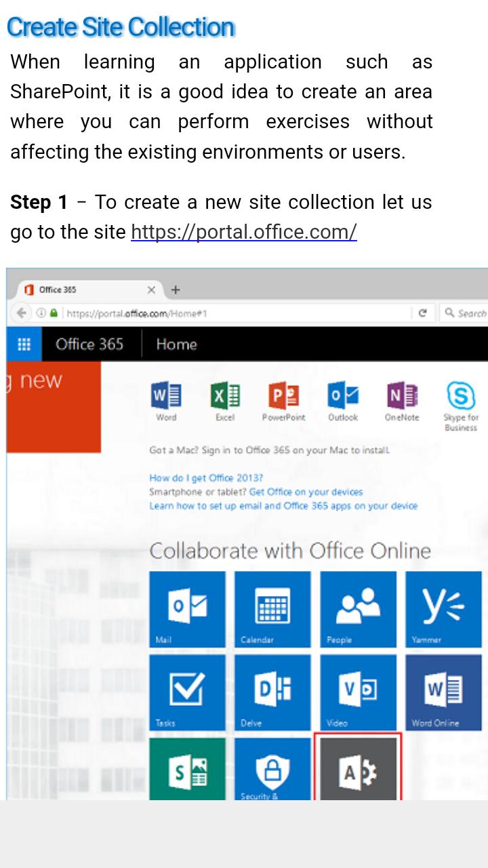This screenshot has height=868, width=488.
Task: Open the Admin tile
Action: point(358,769)
